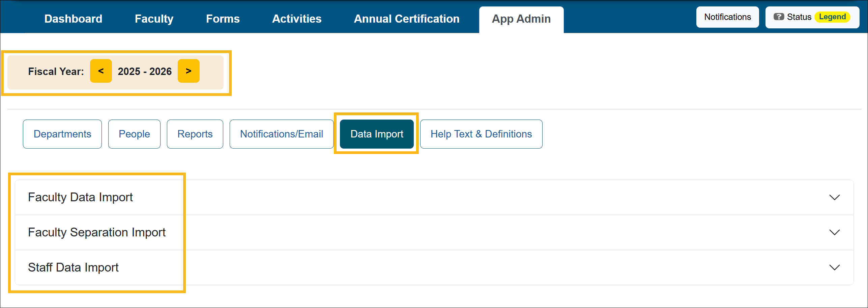Open the Dashboard tab
The image size is (868, 308).
73,19
